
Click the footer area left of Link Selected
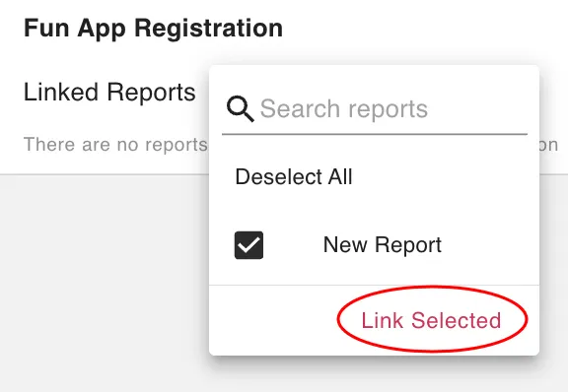[273, 320]
